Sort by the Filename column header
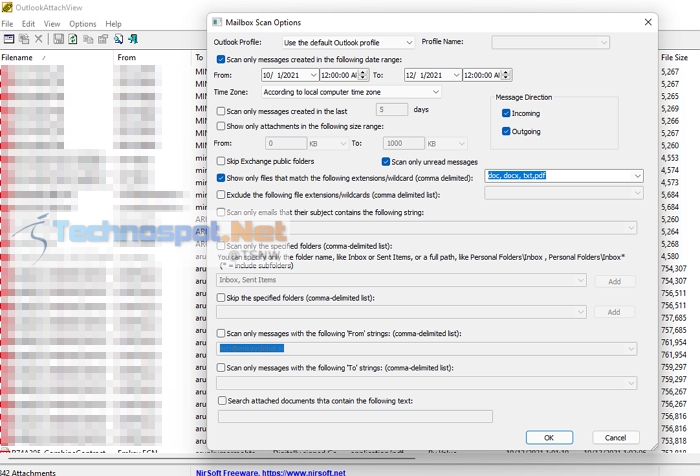This screenshot has height=476, width=700. pyautogui.click(x=56, y=58)
